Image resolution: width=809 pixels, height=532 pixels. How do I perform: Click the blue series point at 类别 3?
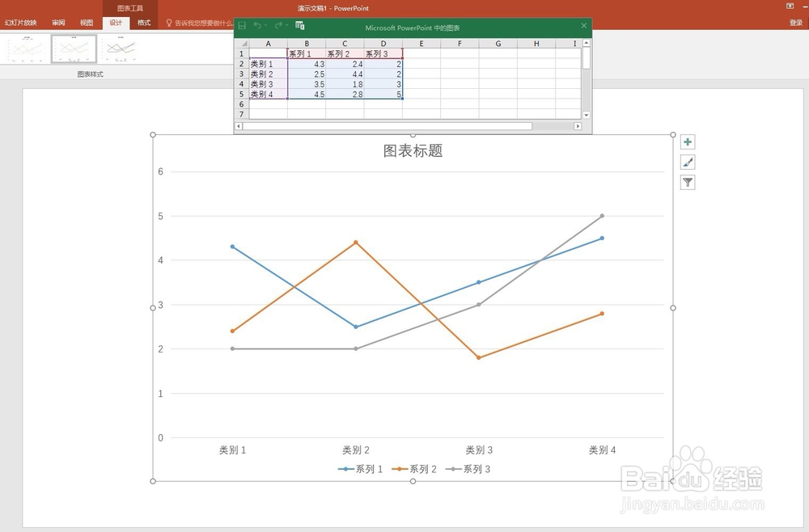(479, 282)
